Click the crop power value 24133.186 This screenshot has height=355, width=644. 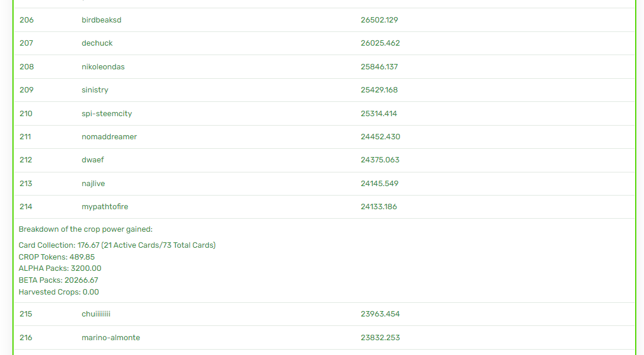tap(379, 207)
